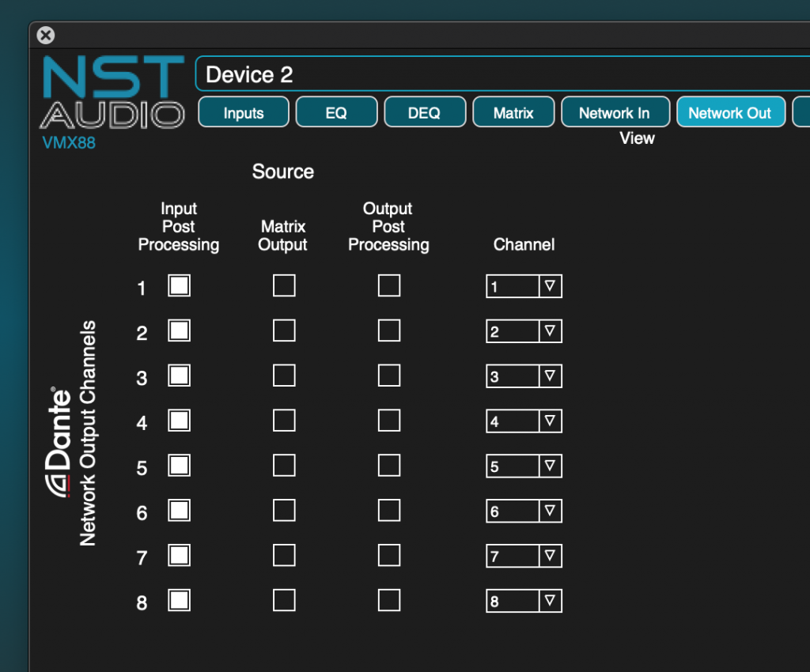Toggle Input Post Processing on channel 5

pyautogui.click(x=179, y=466)
